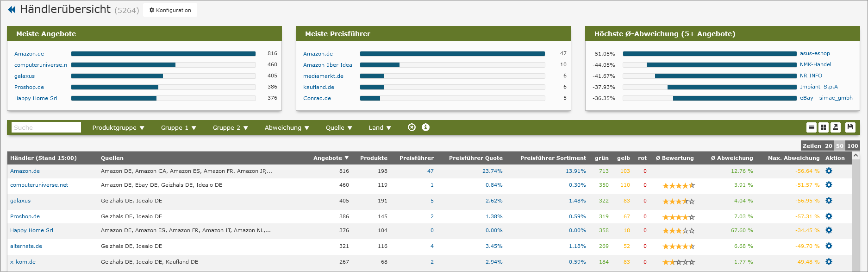Open Amazon.de link in table
Screen dimensions: 868x272
[25, 171]
